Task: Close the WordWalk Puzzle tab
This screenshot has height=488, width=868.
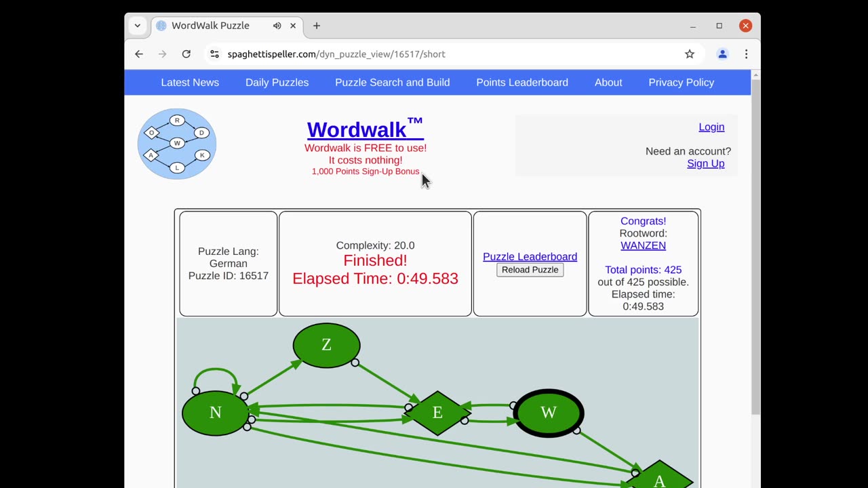Action: [x=293, y=26]
